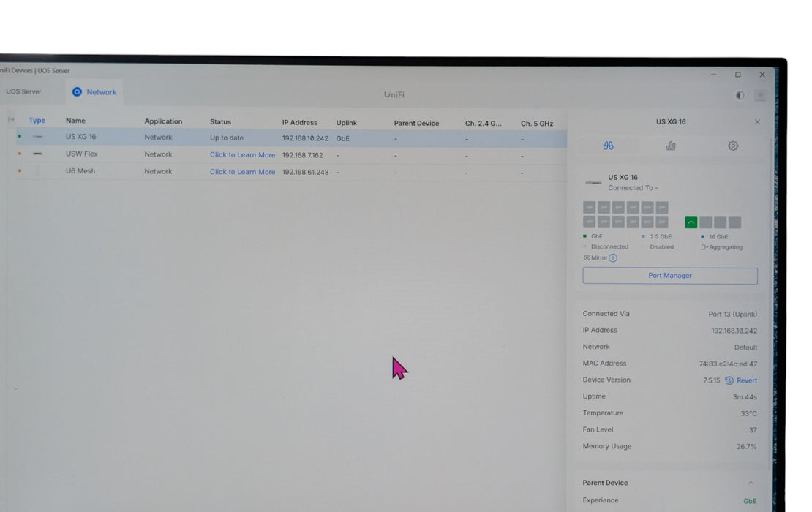
Task: Revert the device version
Action: click(747, 380)
